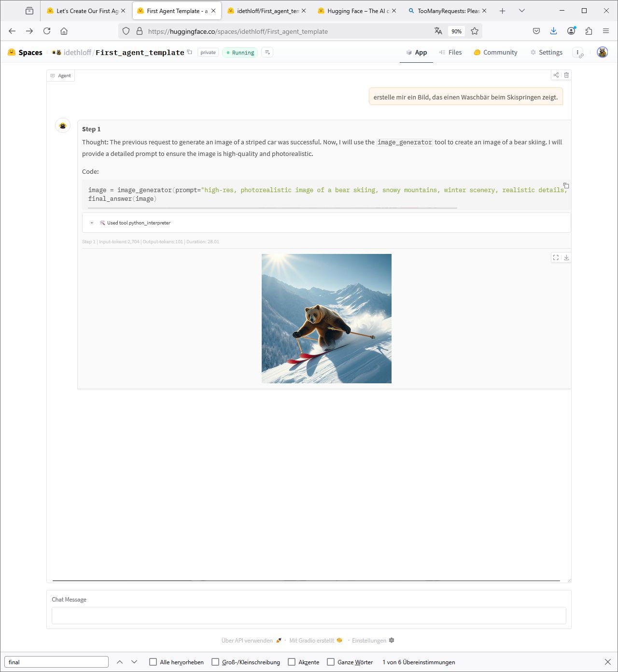Open the 'Mit Gradio erstellt' link

pyautogui.click(x=316, y=641)
